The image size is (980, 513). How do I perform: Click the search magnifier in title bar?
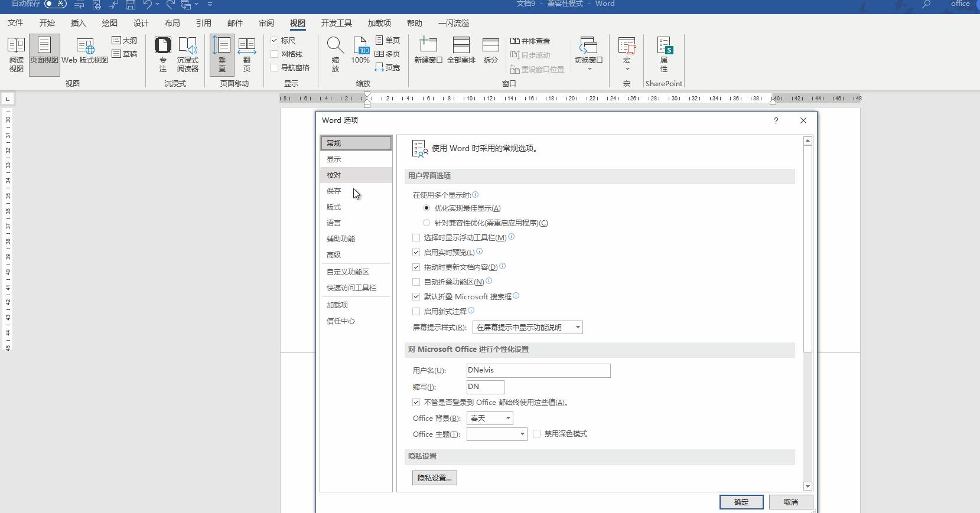(926, 4)
